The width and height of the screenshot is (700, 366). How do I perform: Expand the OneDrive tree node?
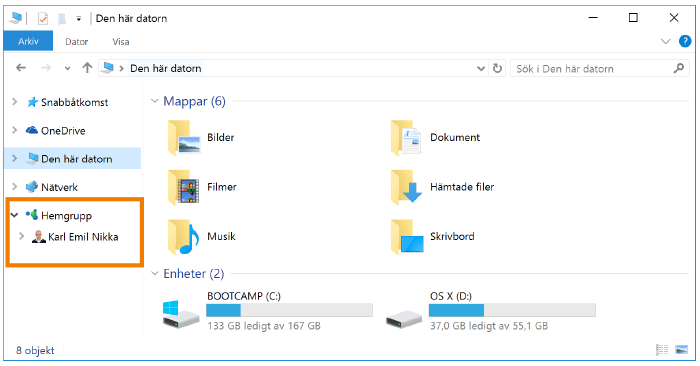pos(15,130)
